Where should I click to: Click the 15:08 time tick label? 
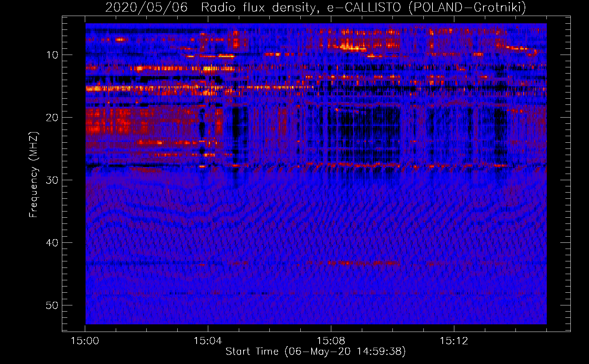tap(331, 341)
